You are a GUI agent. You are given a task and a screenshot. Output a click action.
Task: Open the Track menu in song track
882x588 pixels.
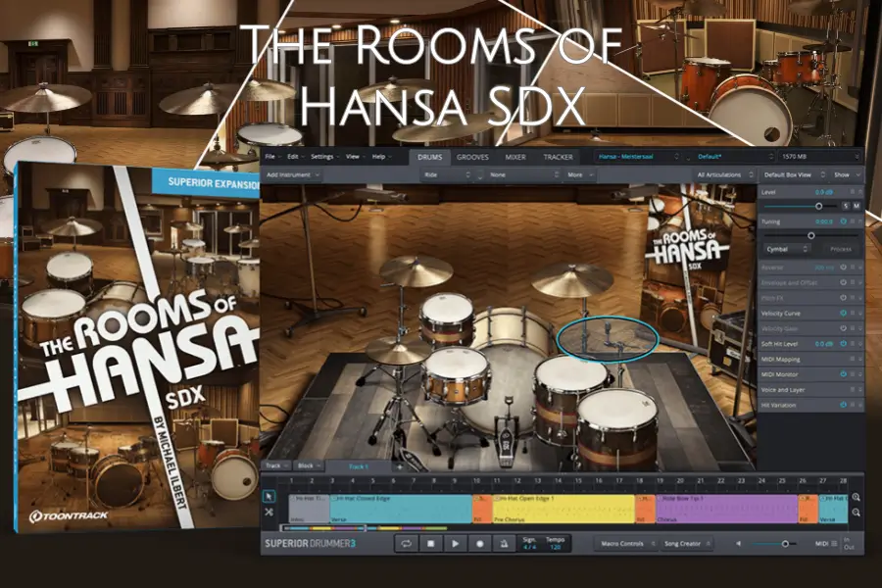point(276,465)
